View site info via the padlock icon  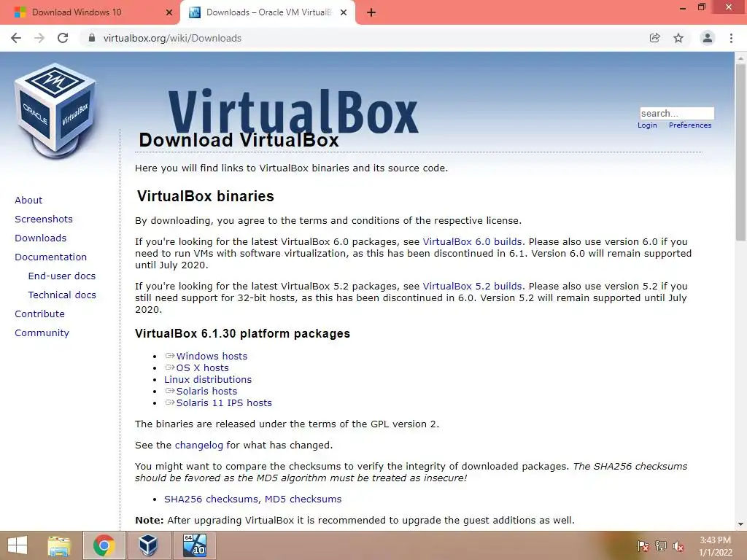tap(92, 38)
